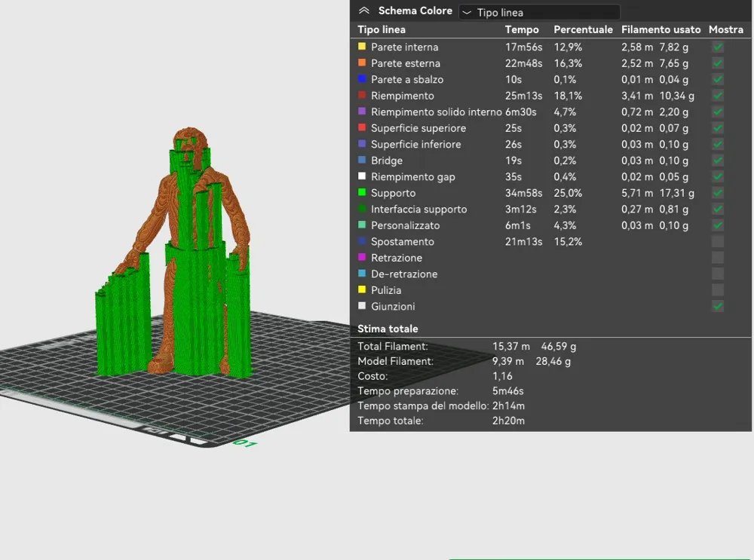Viewport: 754px width, 560px height.
Task: Select the Mostra column header
Action: tap(725, 30)
